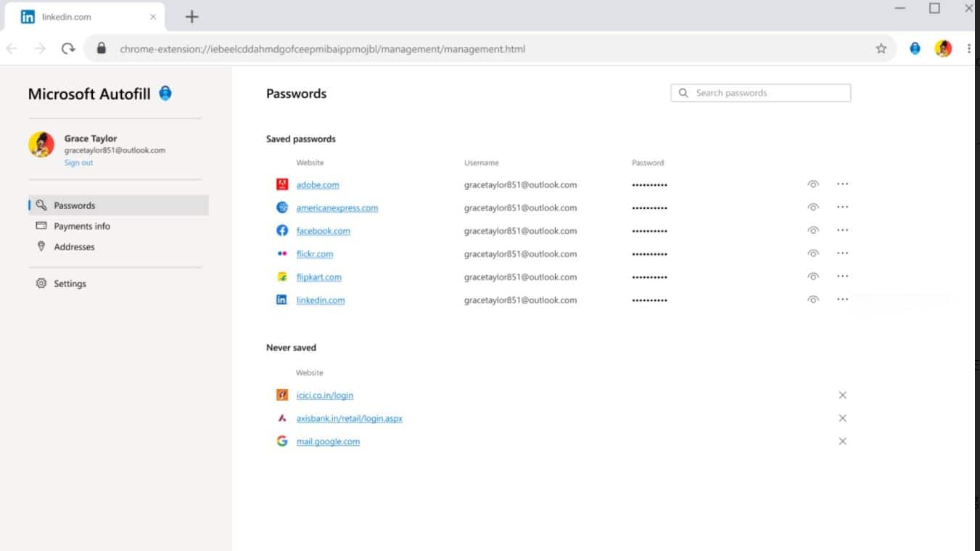980x551 pixels.
Task: Click the Facebook logo icon
Action: [282, 231]
